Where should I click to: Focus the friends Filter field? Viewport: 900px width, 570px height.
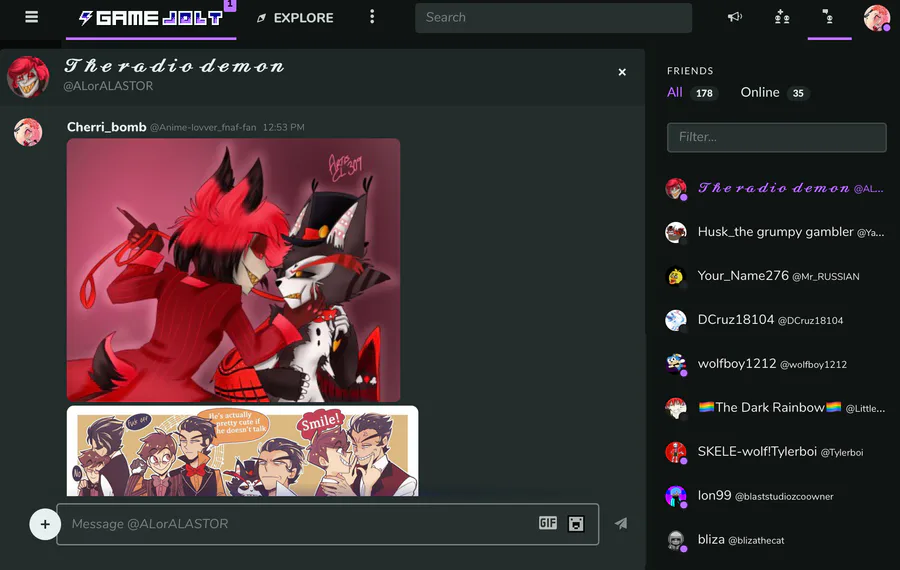[x=777, y=137]
